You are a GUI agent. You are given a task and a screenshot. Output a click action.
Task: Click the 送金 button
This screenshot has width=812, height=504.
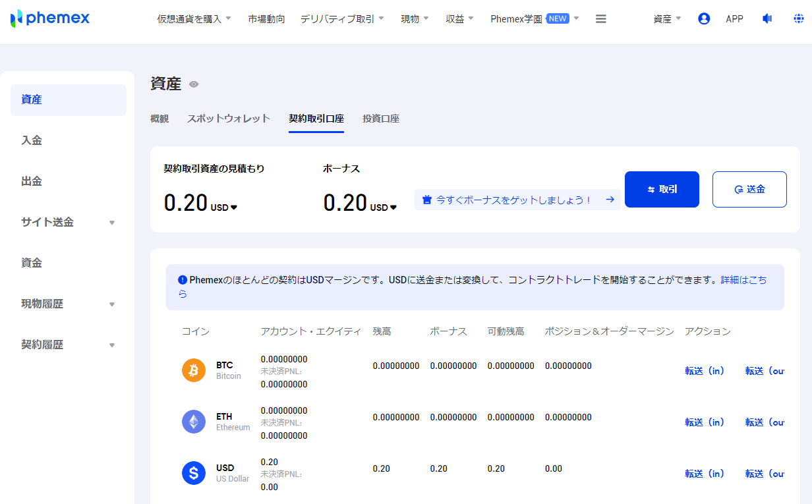click(749, 189)
